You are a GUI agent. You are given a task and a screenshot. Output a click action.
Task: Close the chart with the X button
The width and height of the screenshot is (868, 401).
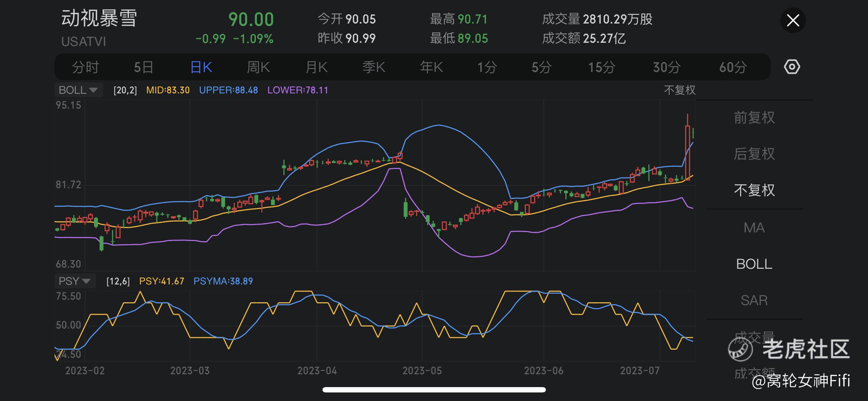[x=793, y=20]
